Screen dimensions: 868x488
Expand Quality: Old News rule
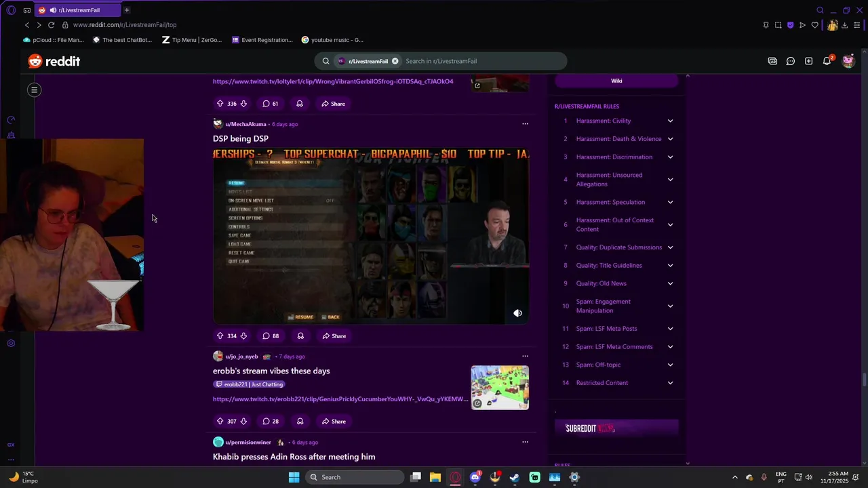point(670,283)
